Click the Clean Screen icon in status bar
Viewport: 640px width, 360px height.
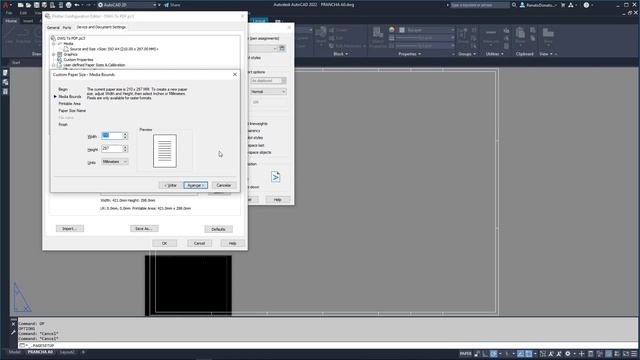pyautogui.click(x=626, y=353)
